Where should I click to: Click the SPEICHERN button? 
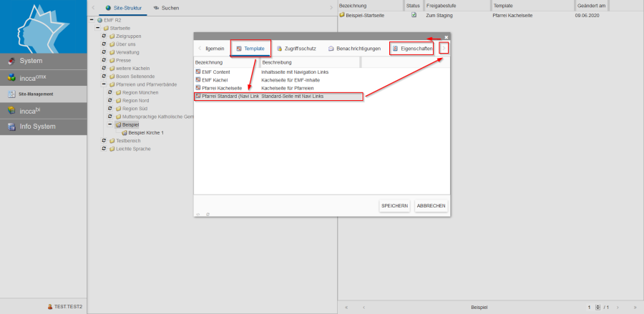394,206
